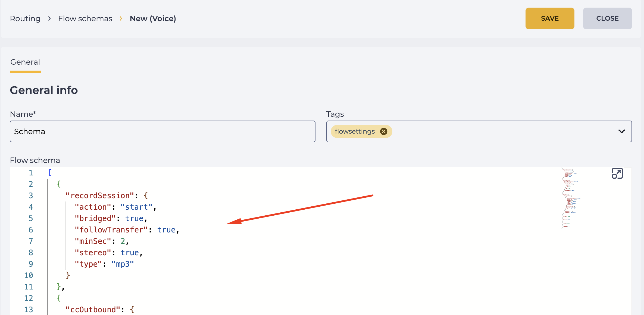Click the "action": "start" line
The width and height of the screenshot is (644, 315).
click(115, 207)
